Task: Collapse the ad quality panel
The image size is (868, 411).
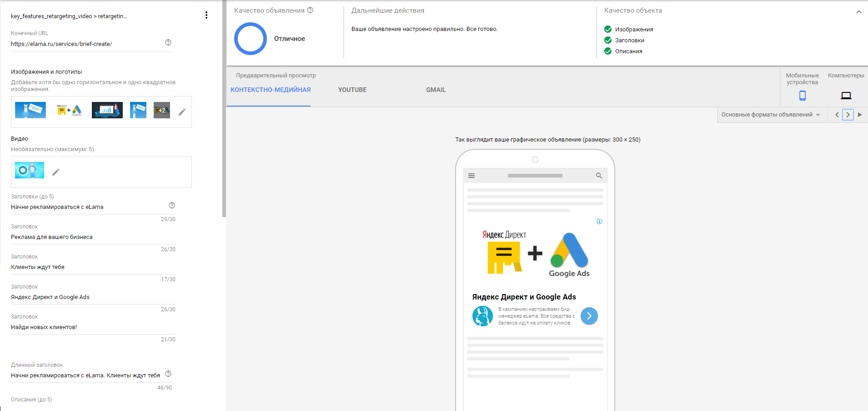Action: pos(858,12)
